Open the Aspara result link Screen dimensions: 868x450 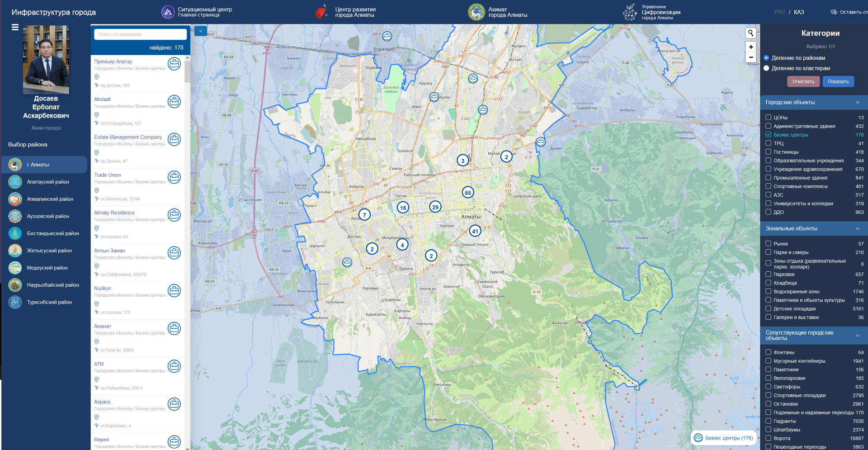point(102,402)
